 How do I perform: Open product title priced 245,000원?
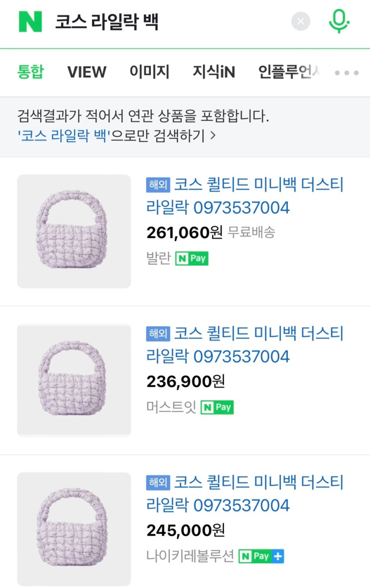245,493
